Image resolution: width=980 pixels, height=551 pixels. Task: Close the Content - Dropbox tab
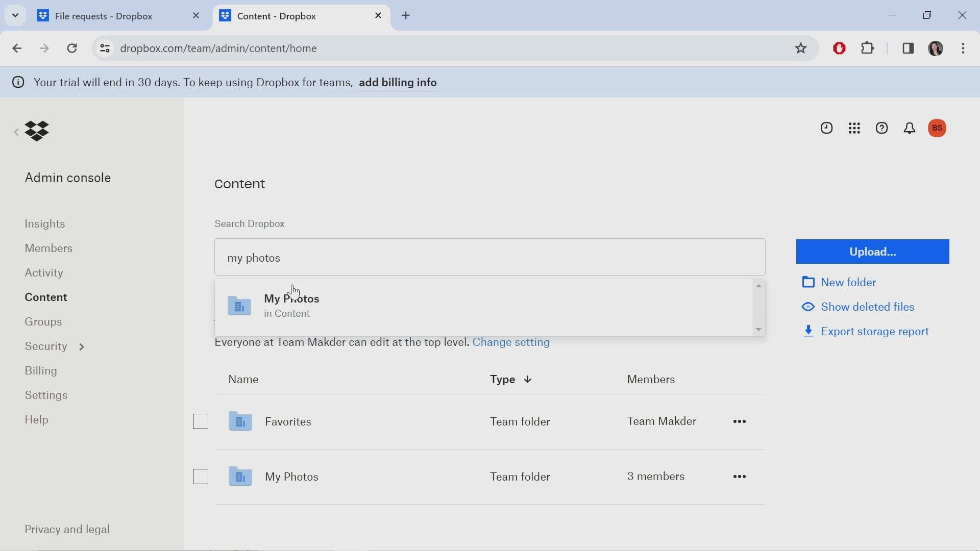click(x=378, y=16)
